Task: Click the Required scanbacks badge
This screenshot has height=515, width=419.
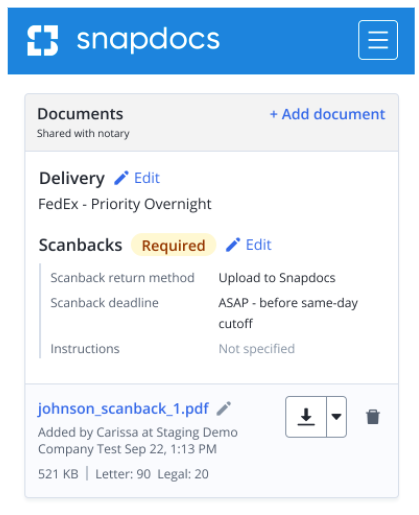Action: [174, 245]
